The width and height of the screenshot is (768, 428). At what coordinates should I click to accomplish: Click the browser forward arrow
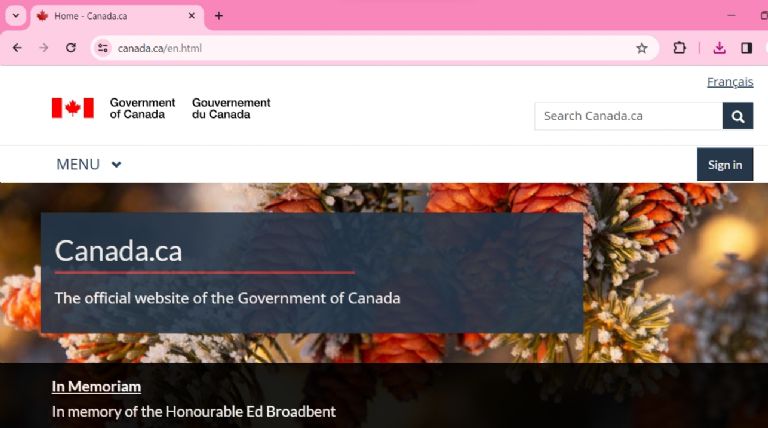(x=44, y=48)
